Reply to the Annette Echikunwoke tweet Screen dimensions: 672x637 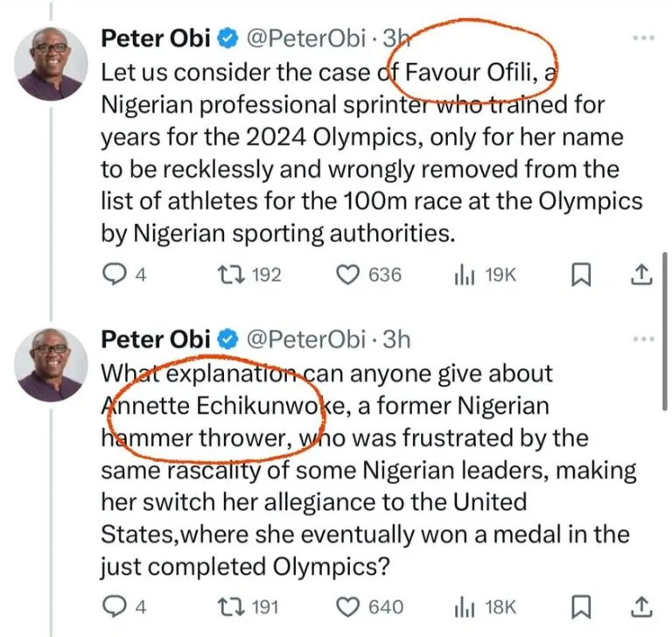(x=115, y=606)
